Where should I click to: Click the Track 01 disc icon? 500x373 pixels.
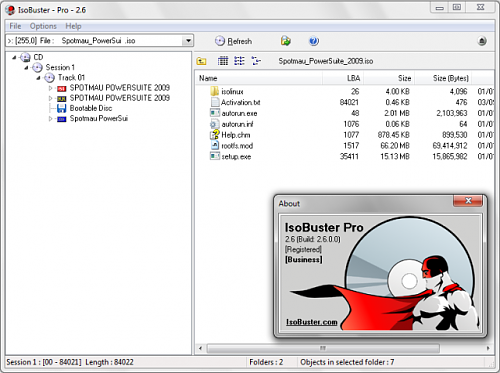[49, 78]
